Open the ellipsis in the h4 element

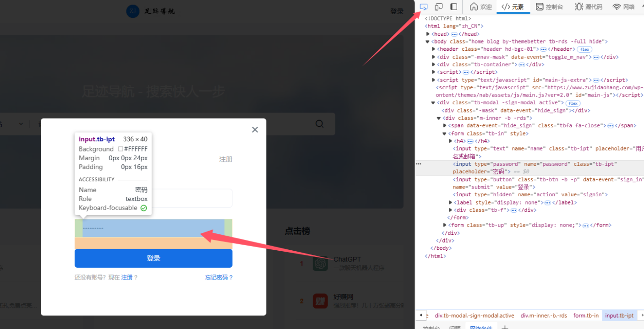point(470,141)
